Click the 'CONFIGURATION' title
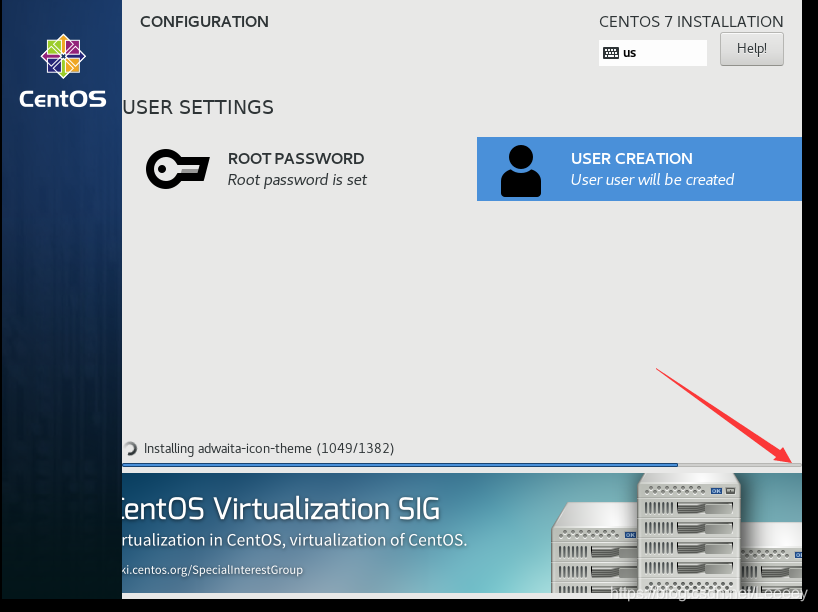 (204, 21)
